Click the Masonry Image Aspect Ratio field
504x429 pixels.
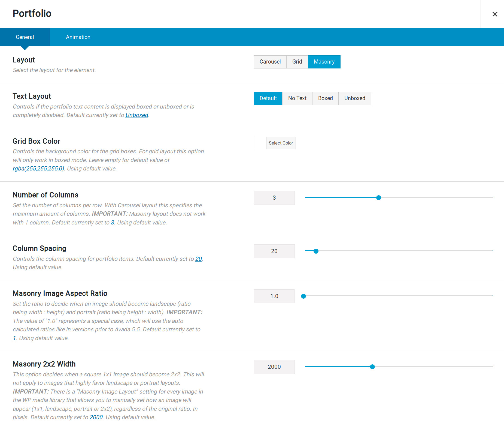[274, 296]
